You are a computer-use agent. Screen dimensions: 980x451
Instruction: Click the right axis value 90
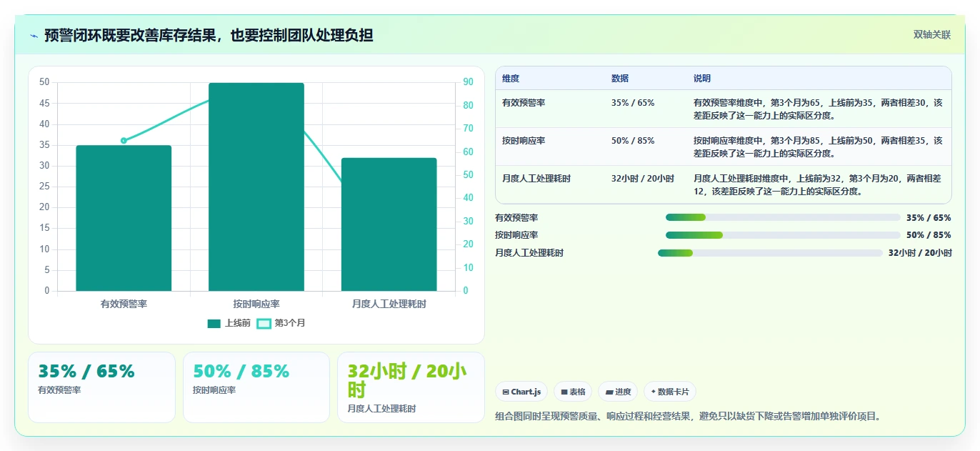pyautogui.click(x=468, y=82)
